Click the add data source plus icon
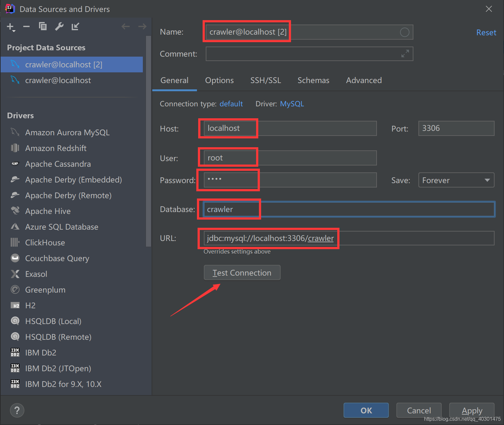This screenshot has height=425, width=504. coord(11,27)
